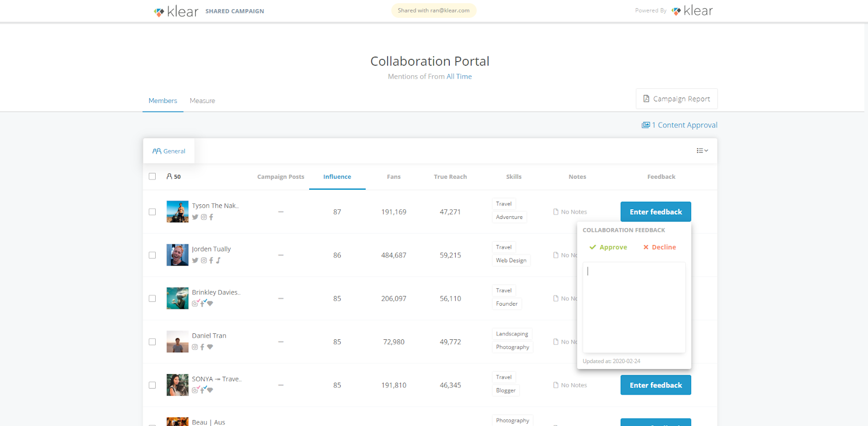Sort by the Influence column
This screenshot has height=426, width=868.
[x=337, y=177]
